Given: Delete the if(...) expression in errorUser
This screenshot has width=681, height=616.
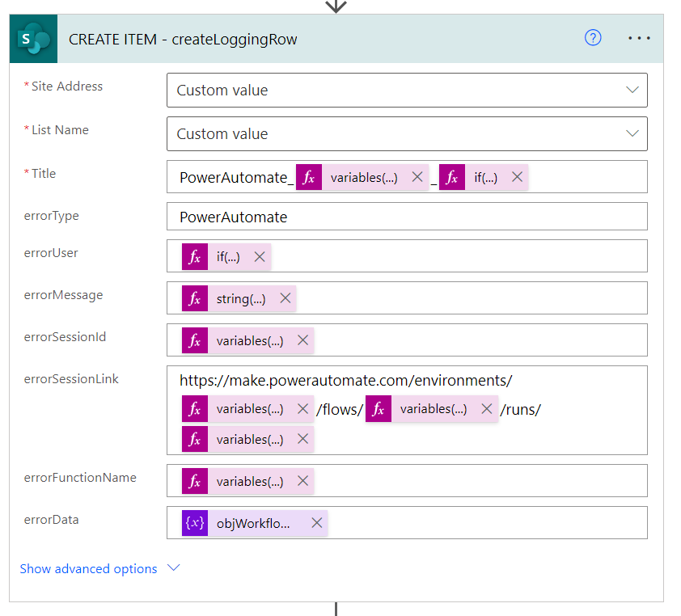Looking at the screenshot, I should [x=260, y=256].
